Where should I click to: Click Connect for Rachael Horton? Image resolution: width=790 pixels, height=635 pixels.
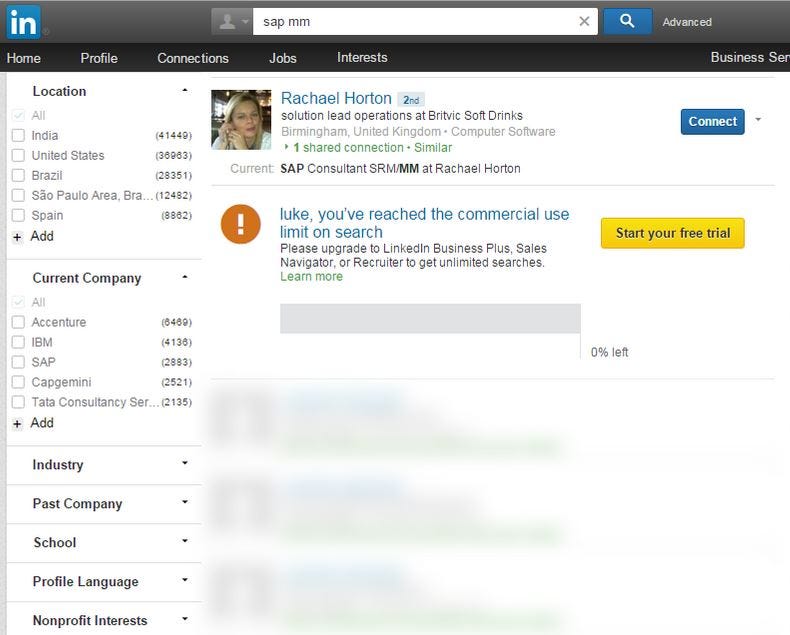coord(712,121)
